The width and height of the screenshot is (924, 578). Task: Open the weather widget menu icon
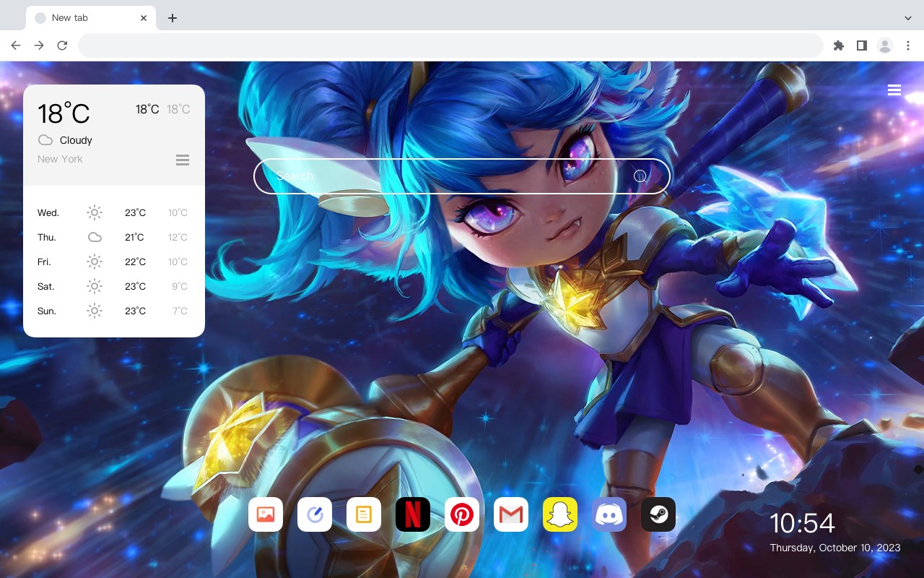click(183, 160)
